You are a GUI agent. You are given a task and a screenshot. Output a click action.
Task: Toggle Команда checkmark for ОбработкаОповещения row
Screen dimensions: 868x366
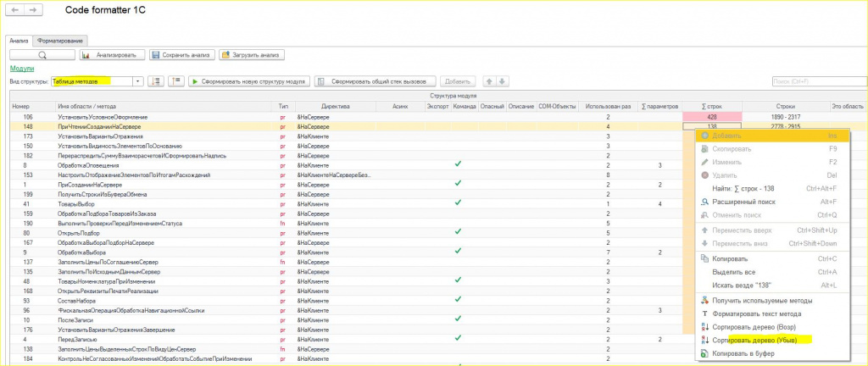(458, 164)
